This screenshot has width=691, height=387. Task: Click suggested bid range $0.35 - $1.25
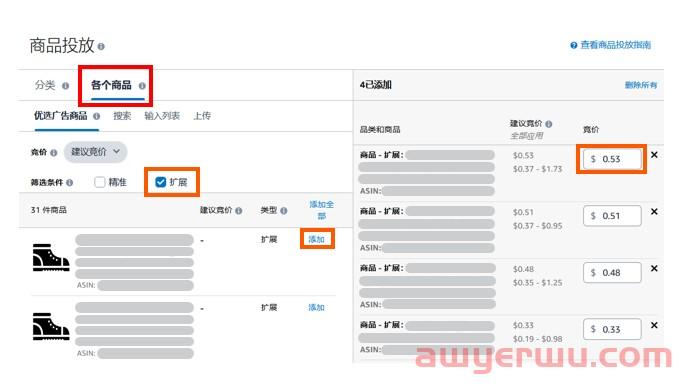[x=537, y=283]
